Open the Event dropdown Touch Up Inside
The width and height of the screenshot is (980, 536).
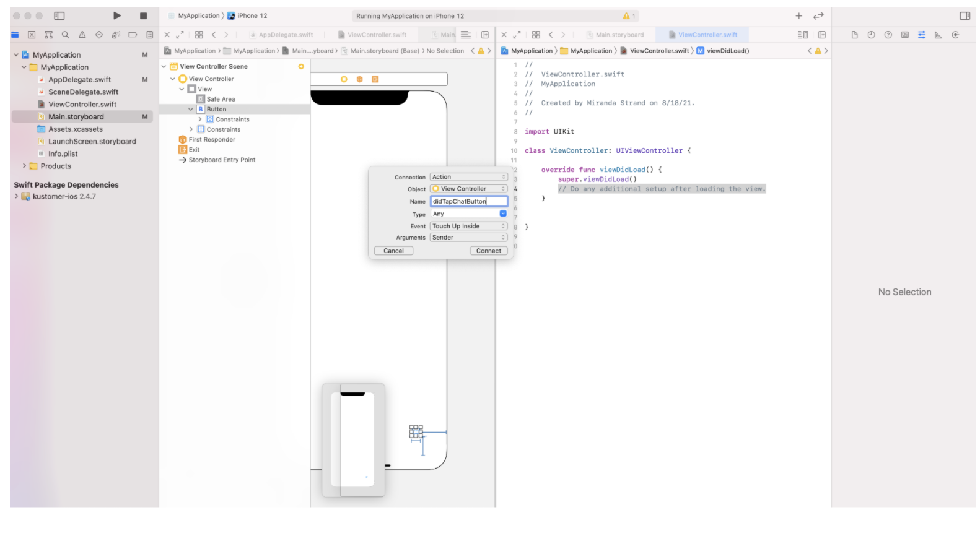click(469, 226)
